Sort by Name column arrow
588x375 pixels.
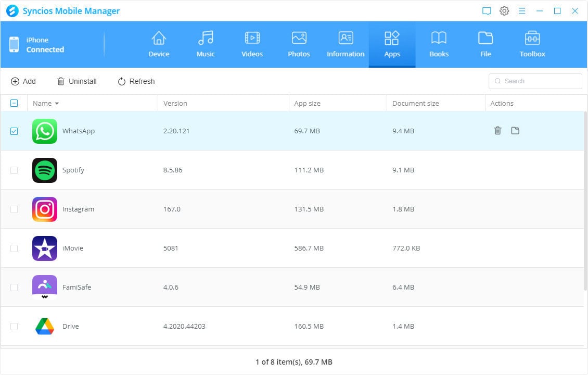[x=57, y=104]
